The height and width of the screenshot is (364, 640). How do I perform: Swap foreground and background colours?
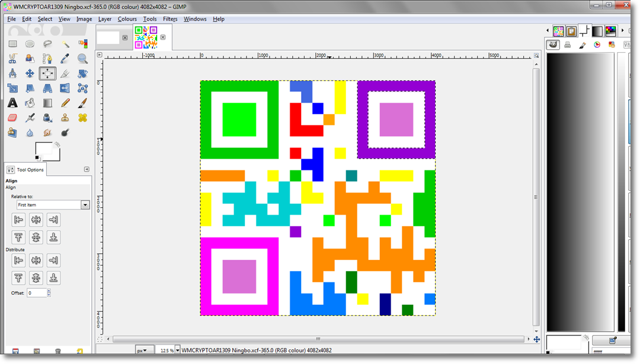(57, 144)
